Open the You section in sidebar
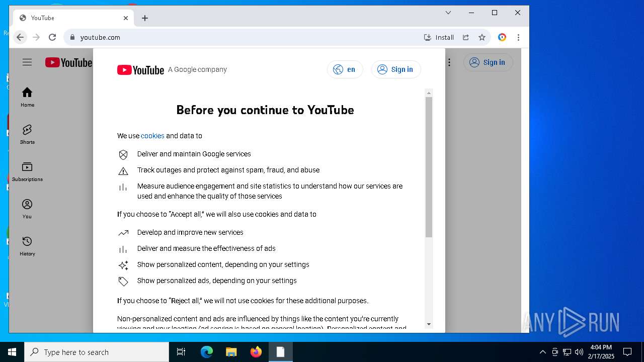This screenshot has height=362, width=644. (27, 209)
